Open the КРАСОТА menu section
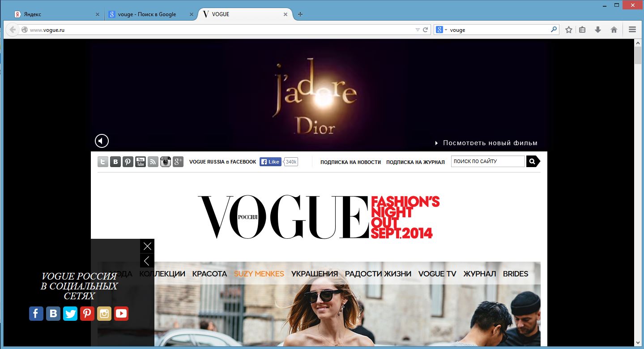 click(209, 274)
